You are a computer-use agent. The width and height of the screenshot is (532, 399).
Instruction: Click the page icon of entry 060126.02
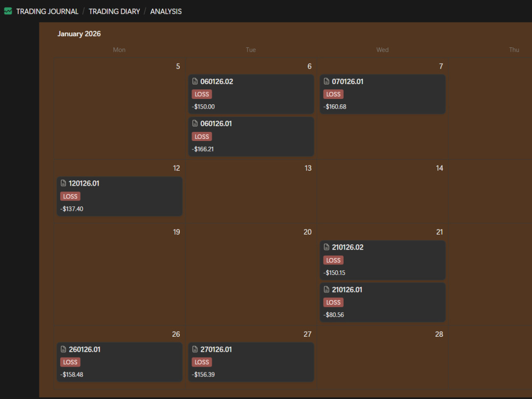[x=195, y=81]
